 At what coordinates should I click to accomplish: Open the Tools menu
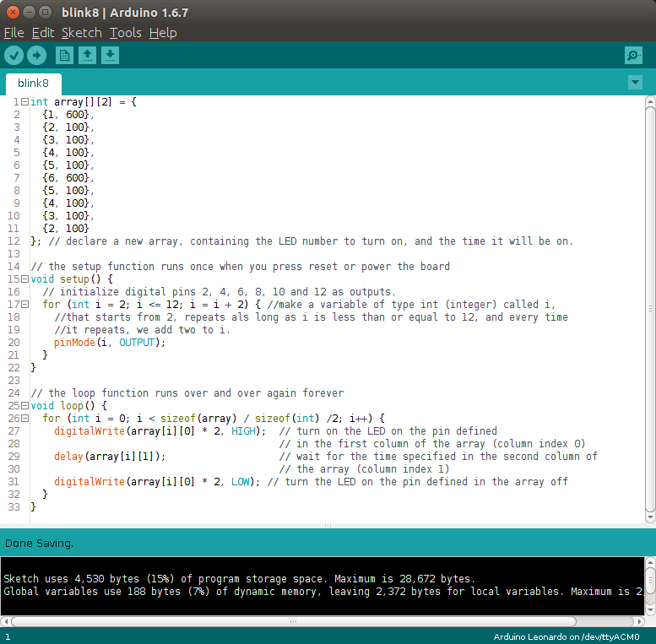[x=126, y=33]
